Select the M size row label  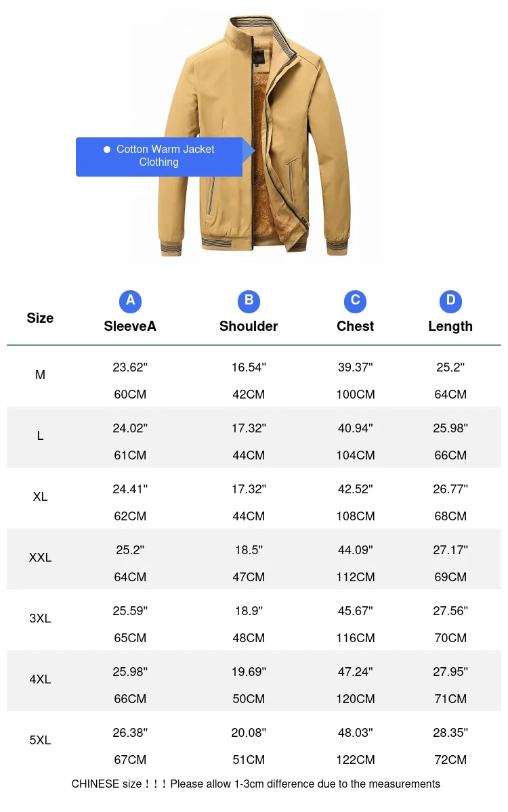[x=40, y=375]
